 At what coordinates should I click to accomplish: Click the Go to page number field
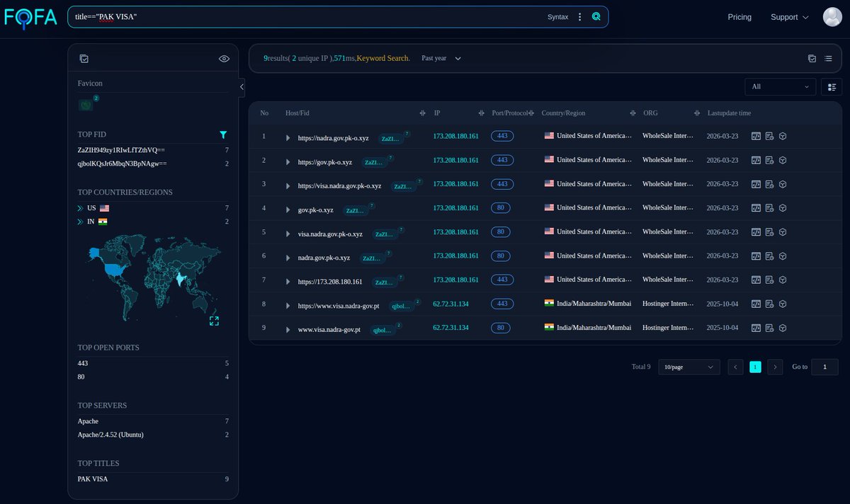[x=824, y=367]
